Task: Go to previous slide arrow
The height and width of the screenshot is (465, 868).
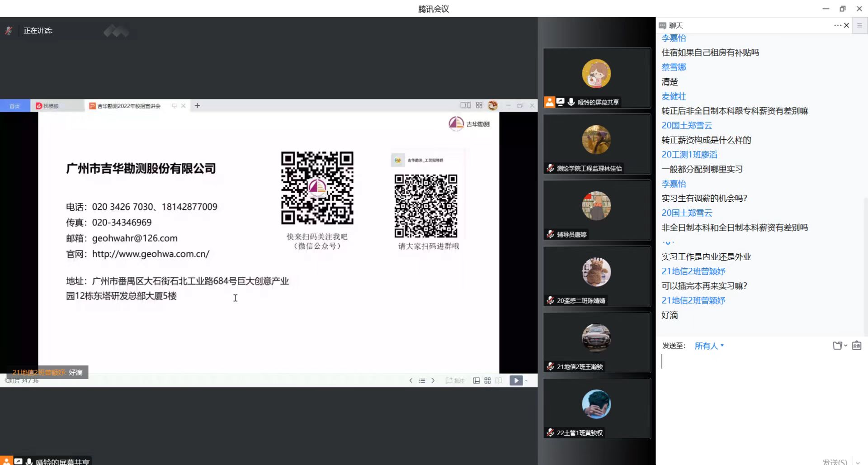Action: click(x=411, y=380)
